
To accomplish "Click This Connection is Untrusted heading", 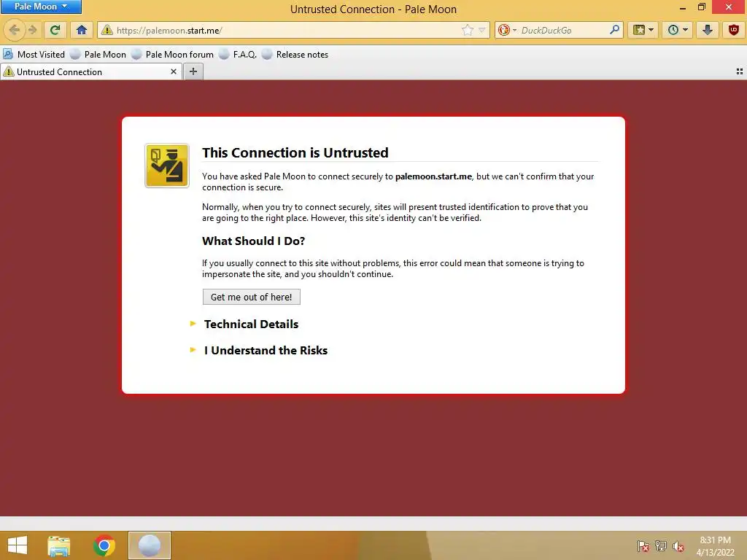I will pyautogui.click(x=295, y=152).
